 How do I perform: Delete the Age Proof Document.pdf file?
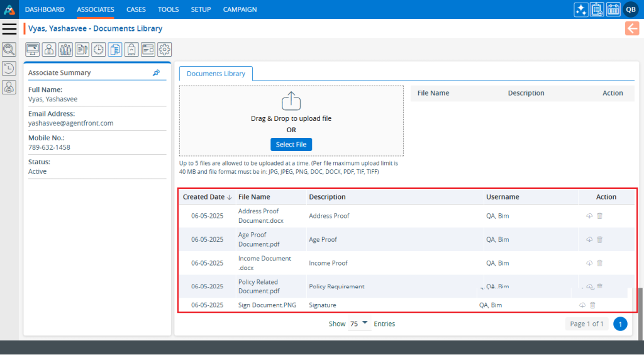click(599, 239)
